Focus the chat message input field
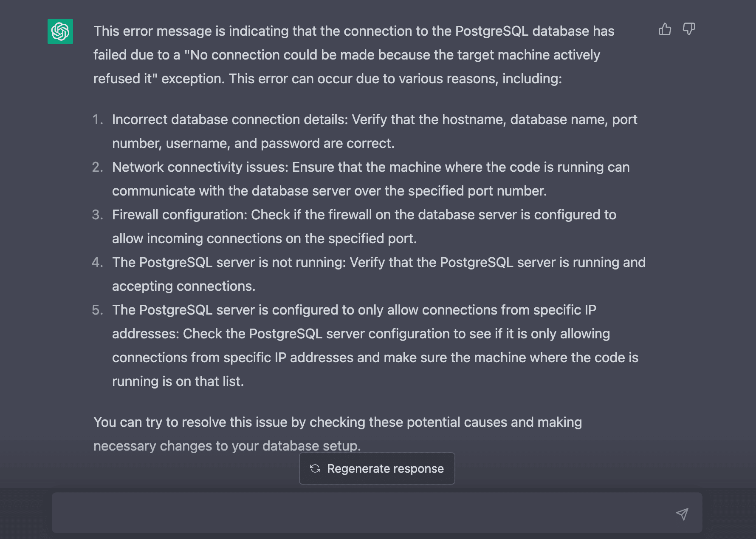This screenshot has width=756, height=539. tap(361, 513)
